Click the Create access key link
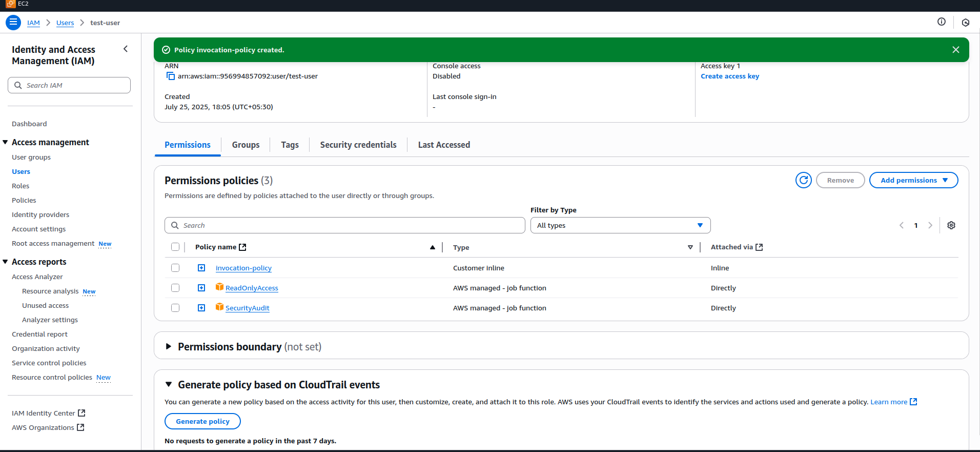The width and height of the screenshot is (980, 452). coord(729,76)
